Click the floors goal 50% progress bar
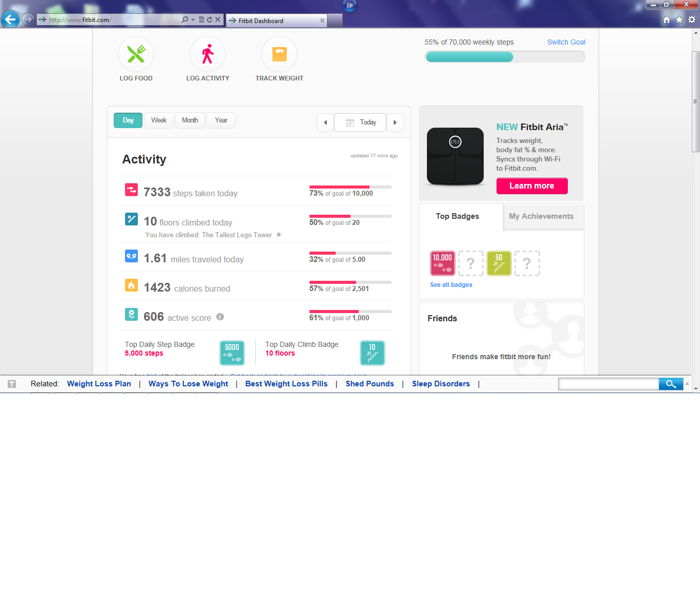 pyautogui.click(x=351, y=216)
